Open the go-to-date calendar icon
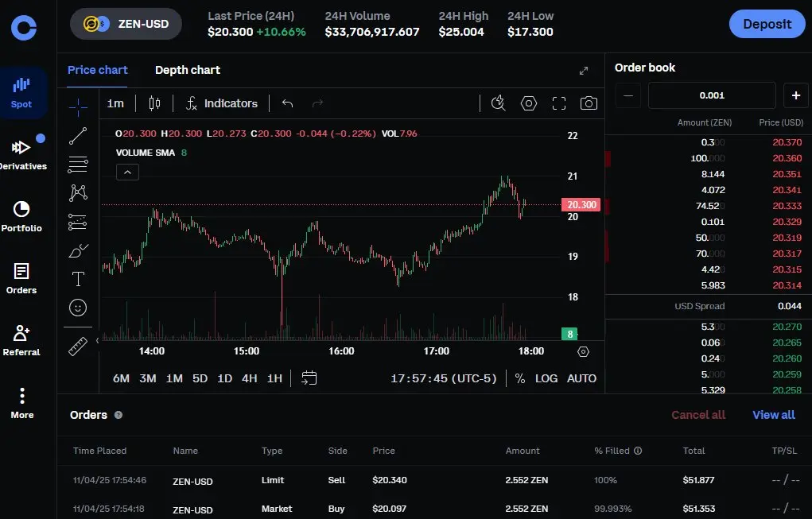The image size is (812, 519). click(x=309, y=378)
